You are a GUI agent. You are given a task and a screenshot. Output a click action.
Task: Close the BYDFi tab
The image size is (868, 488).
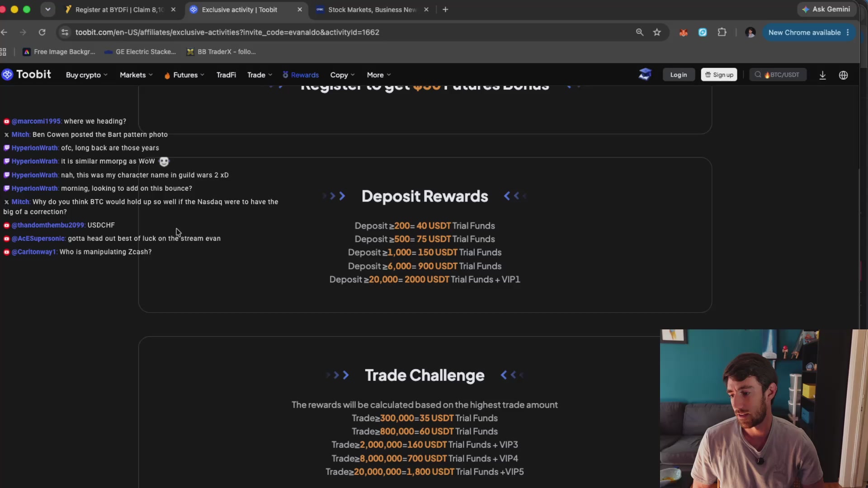(173, 9)
